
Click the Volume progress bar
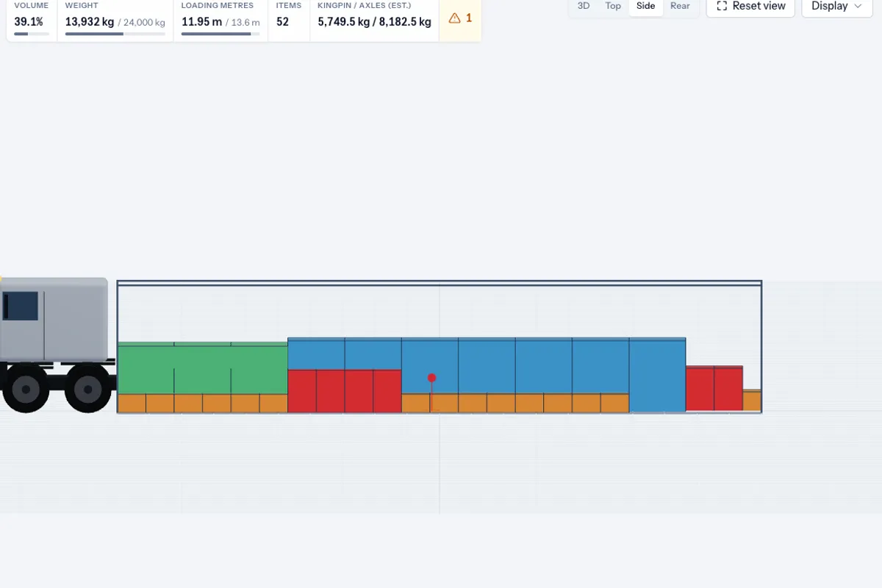[32, 34]
